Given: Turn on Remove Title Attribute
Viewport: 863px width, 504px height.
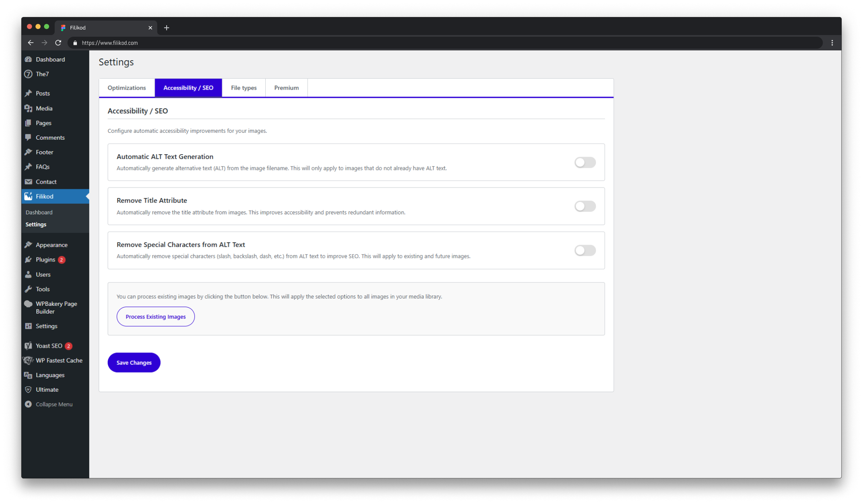Looking at the screenshot, I should coord(585,206).
